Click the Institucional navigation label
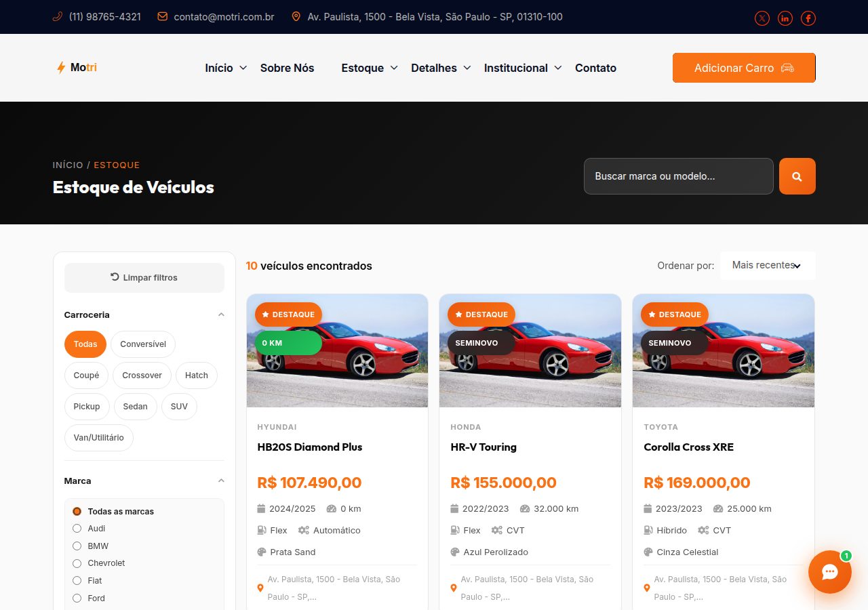The height and width of the screenshot is (610, 868). [x=516, y=68]
